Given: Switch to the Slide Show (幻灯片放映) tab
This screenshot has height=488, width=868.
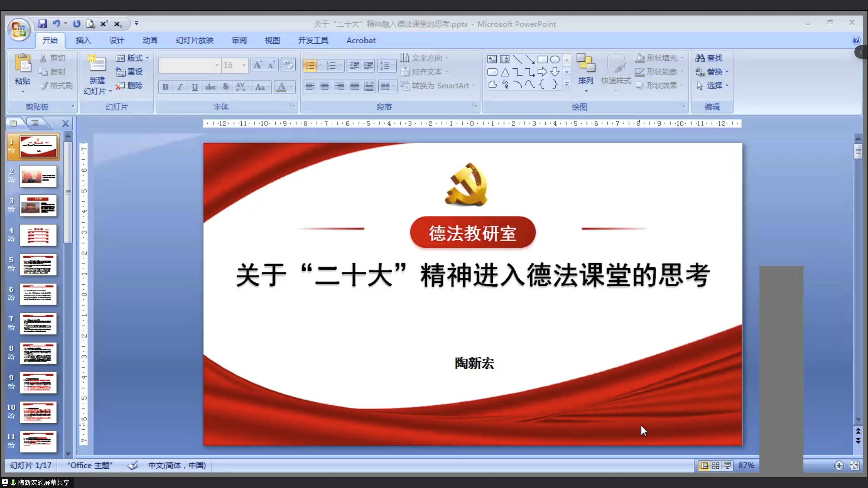Looking at the screenshot, I should tap(194, 40).
